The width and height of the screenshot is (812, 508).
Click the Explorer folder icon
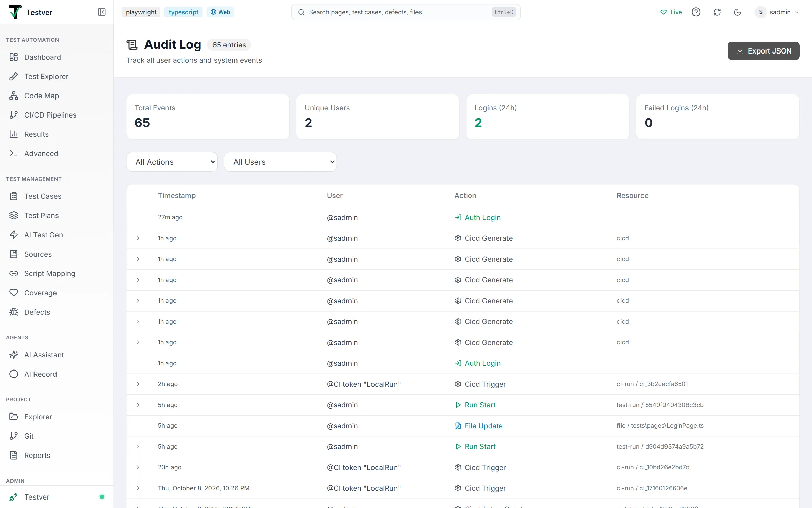pos(14,417)
